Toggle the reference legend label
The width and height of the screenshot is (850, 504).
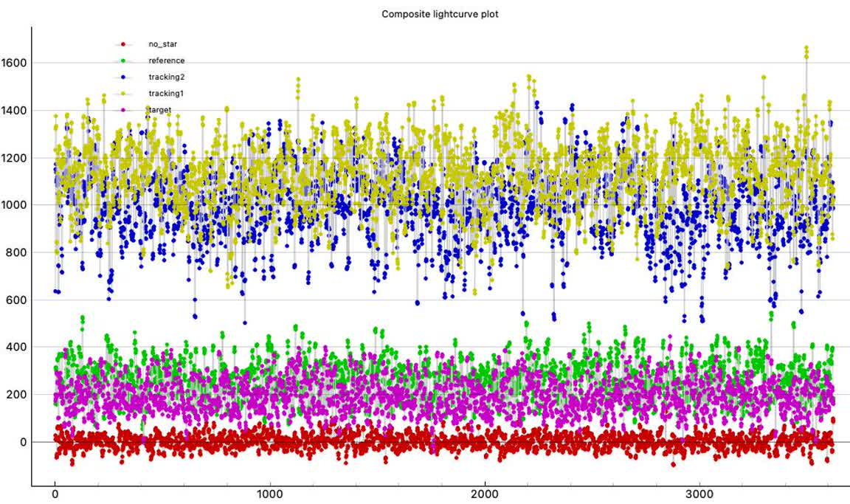tap(166, 61)
